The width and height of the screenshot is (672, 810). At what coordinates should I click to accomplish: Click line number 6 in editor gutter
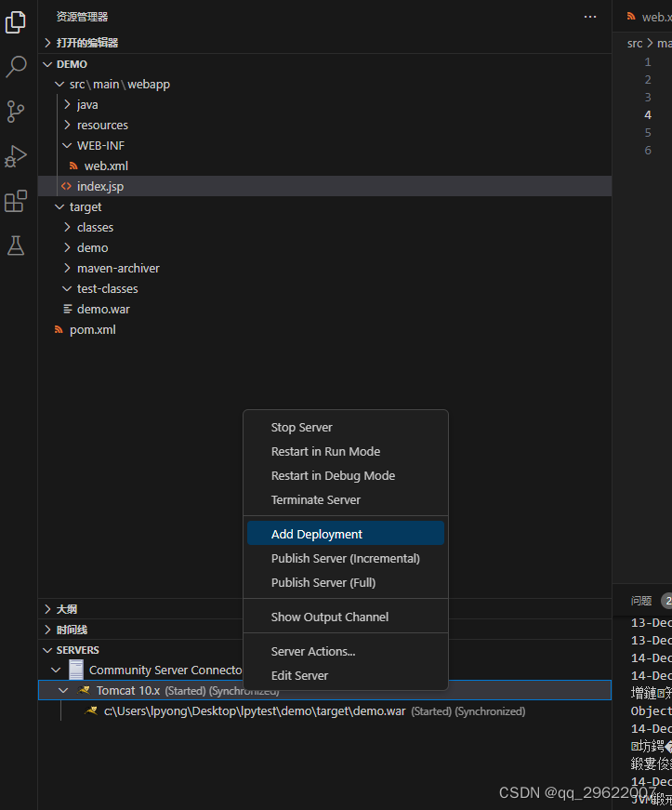coord(648,151)
